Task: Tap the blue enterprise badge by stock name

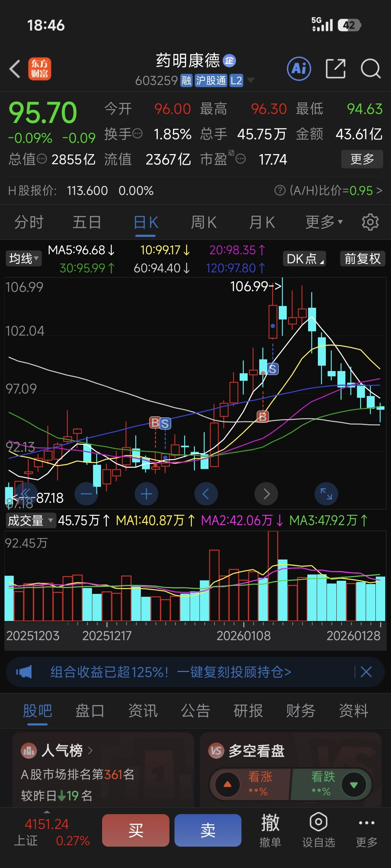Action: (x=229, y=60)
